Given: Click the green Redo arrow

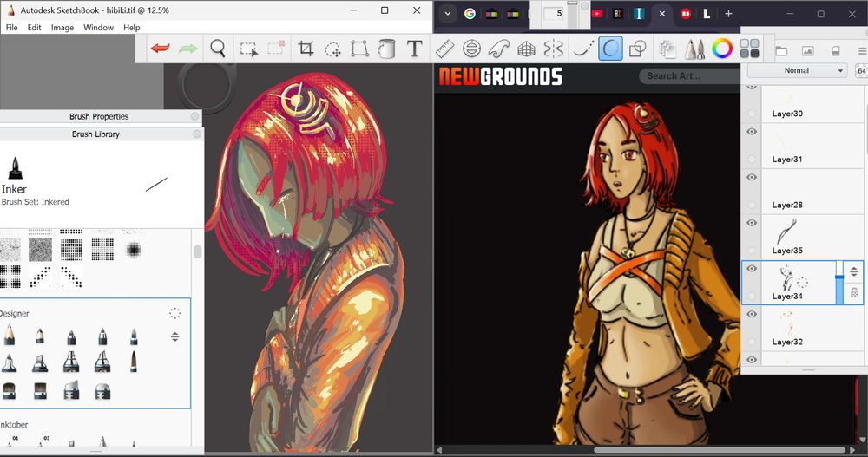Looking at the screenshot, I should [188, 49].
